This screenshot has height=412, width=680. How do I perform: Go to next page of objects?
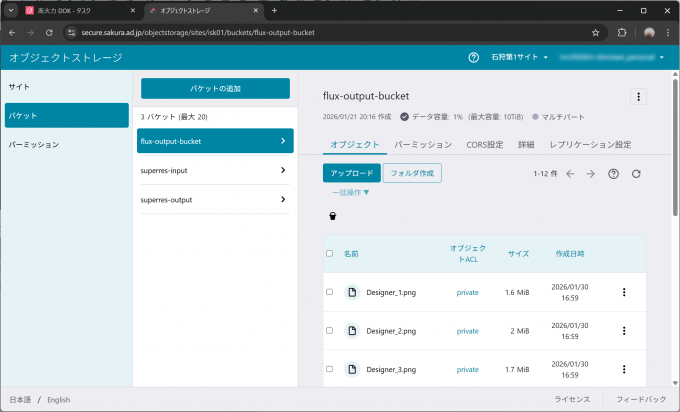pos(591,174)
